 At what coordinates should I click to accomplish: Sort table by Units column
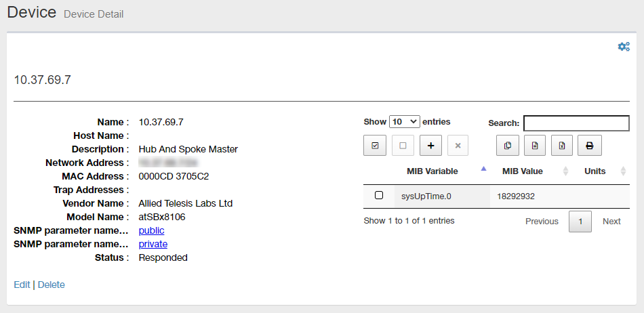click(595, 171)
